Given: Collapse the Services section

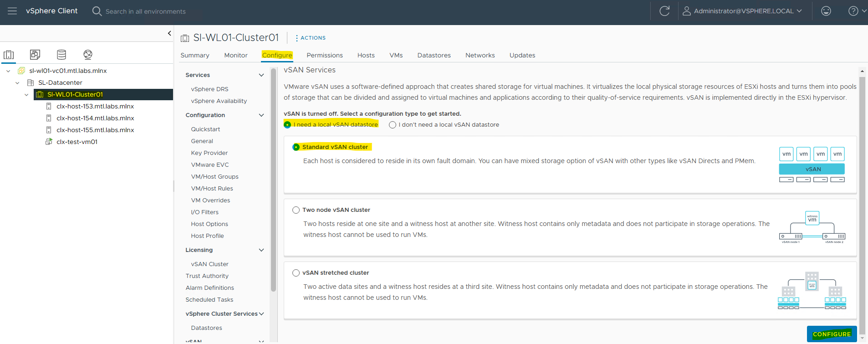Looking at the screenshot, I should pos(261,75).
